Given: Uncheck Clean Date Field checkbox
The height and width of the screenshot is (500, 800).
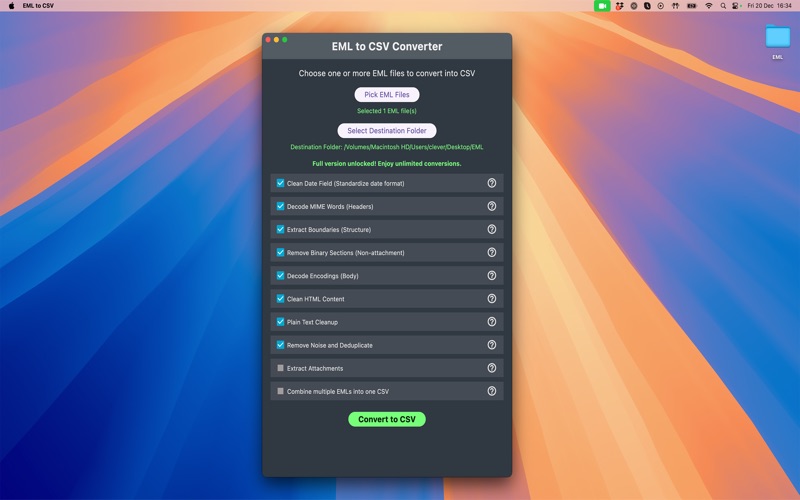Looking at the screenshot, I should 280,183.
